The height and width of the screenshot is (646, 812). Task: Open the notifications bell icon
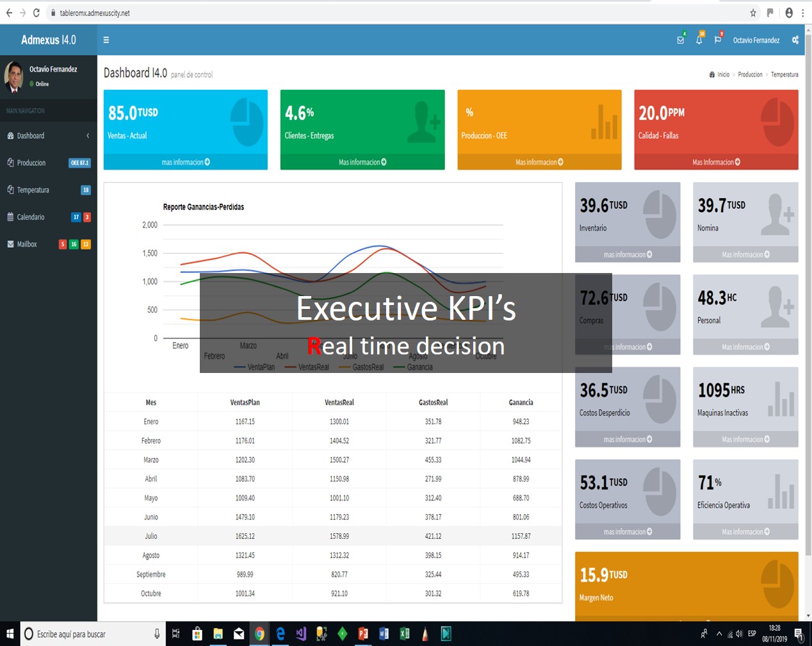click(x=699, y=40)
